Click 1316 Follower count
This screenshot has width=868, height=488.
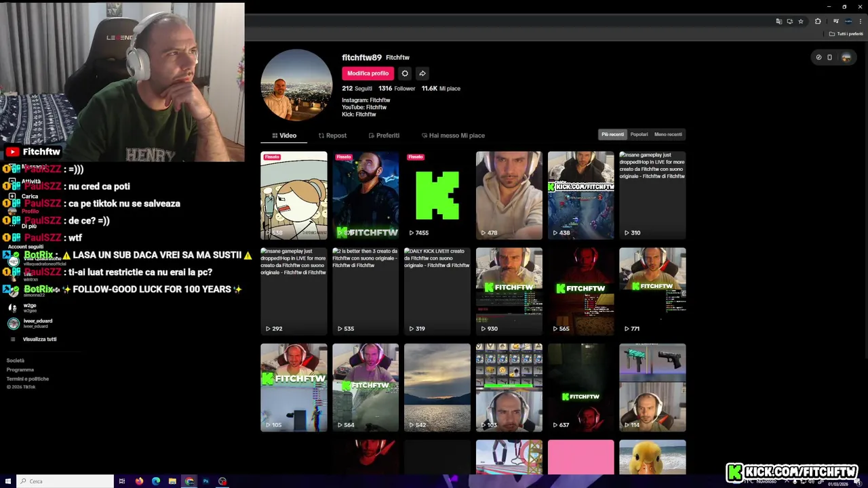[x=397, y=89]
